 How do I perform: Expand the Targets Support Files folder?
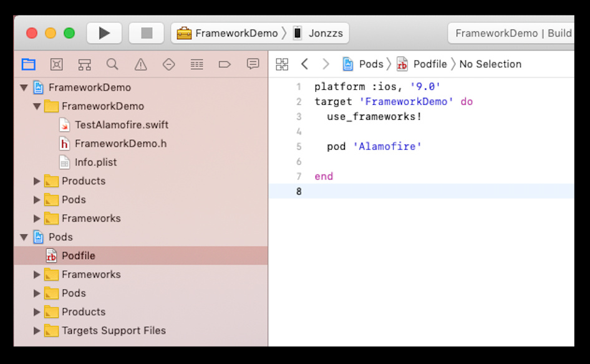tap(37, 331)
